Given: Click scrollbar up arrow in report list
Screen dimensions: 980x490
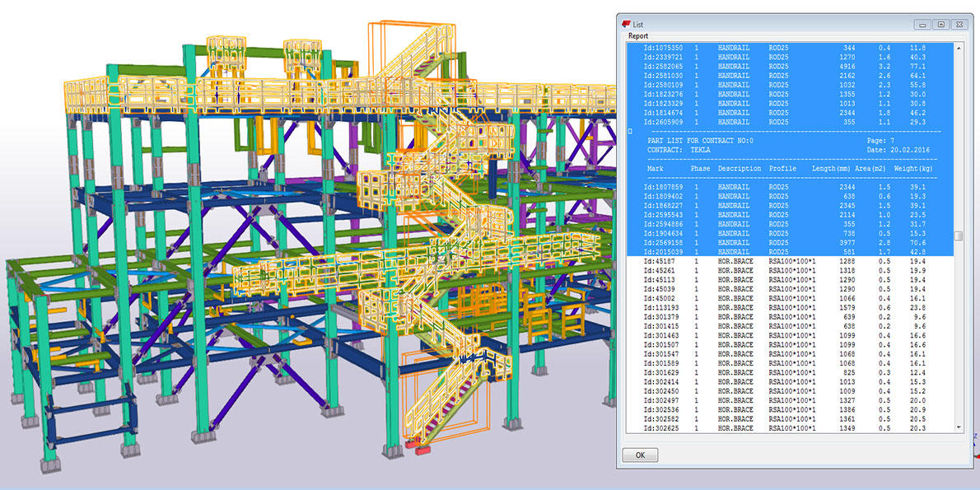Looking at the screenshot, I should [x=958, y=49].
